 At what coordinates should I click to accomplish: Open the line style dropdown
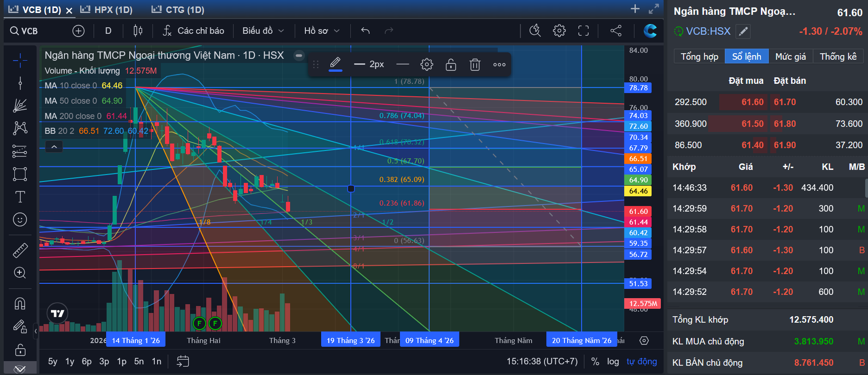pos(403,64)
